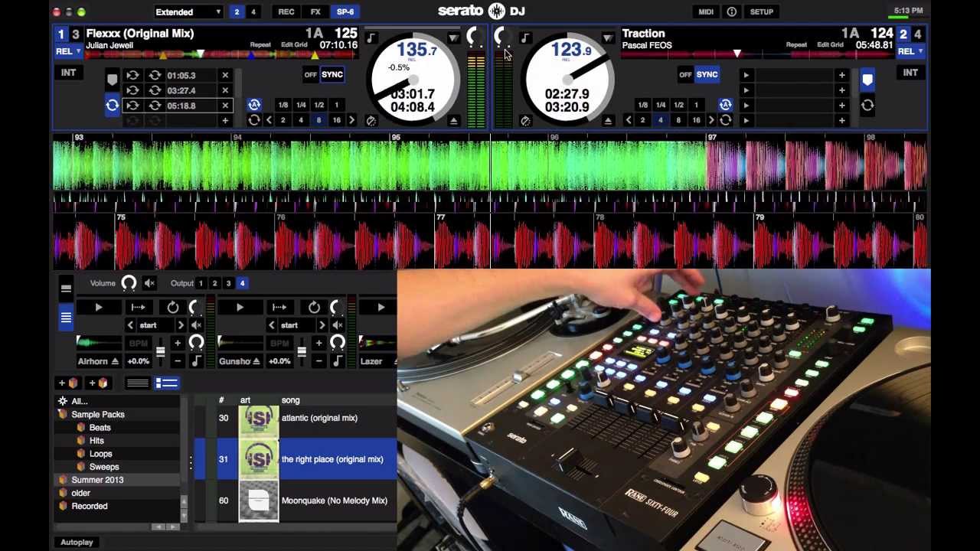Screen dimensions: 980x551
Task: Switch to 4 deck layout
Action: [x=253, y=12]
